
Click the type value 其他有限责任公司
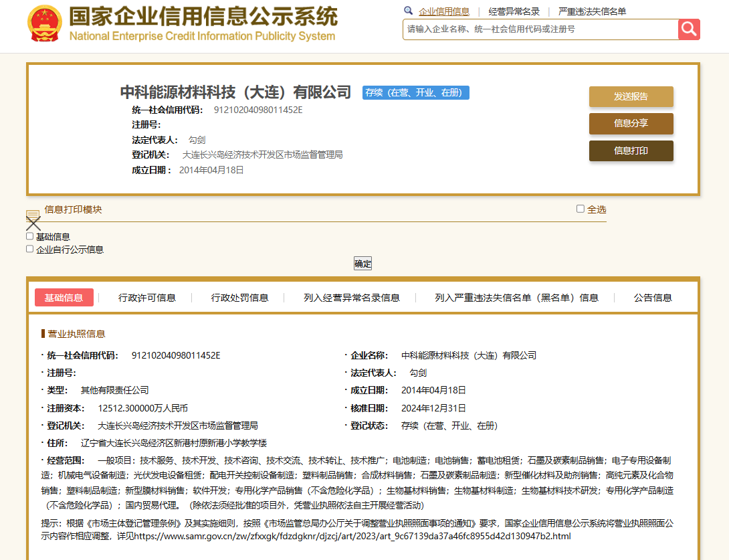coord(114,390)
